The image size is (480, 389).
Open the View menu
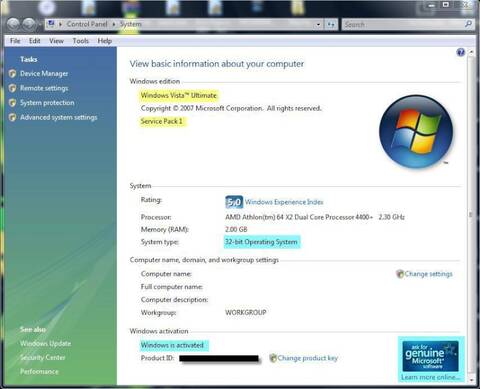click(56, 41)
